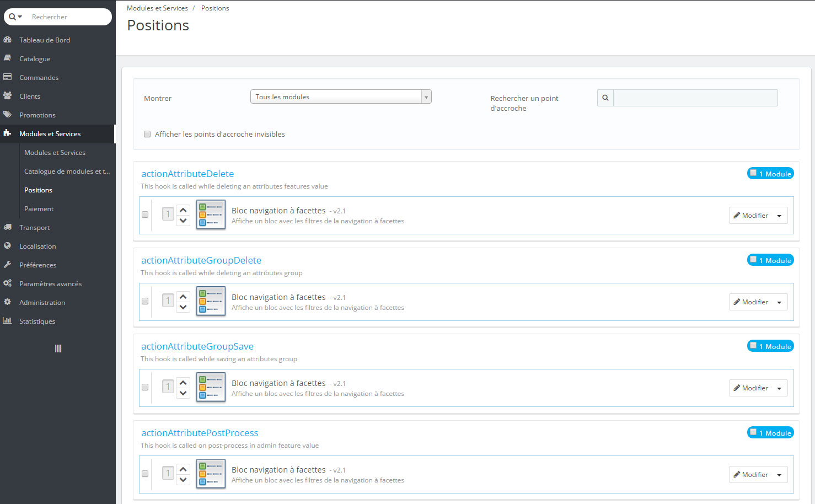815x504 pixels.
Task: Click the Commandes credit card icon
Action: coord(8,77)
